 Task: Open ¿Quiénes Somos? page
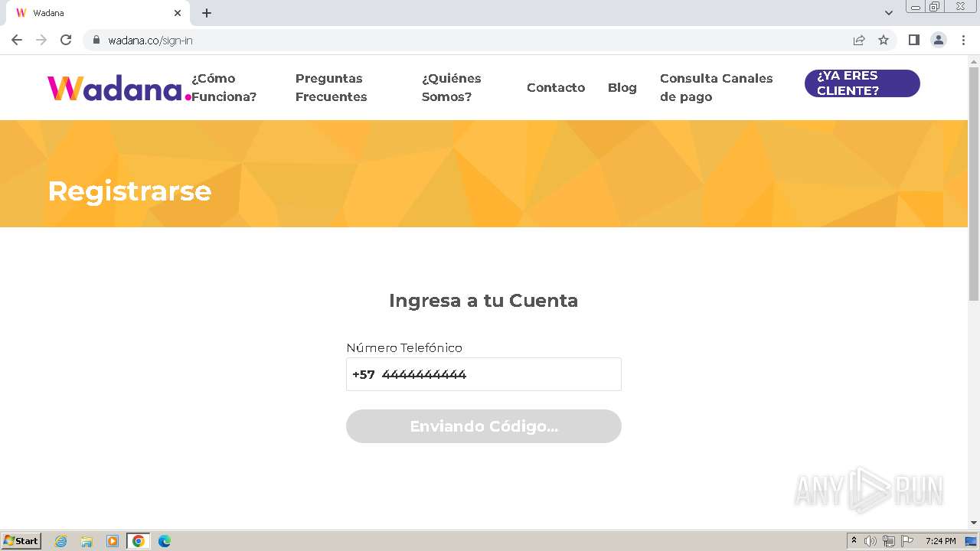pyautogui.click(x=451, y=87)
